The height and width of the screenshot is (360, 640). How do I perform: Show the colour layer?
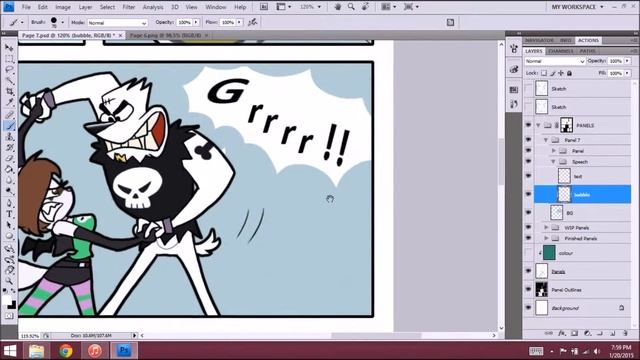(x=529, y=253)
